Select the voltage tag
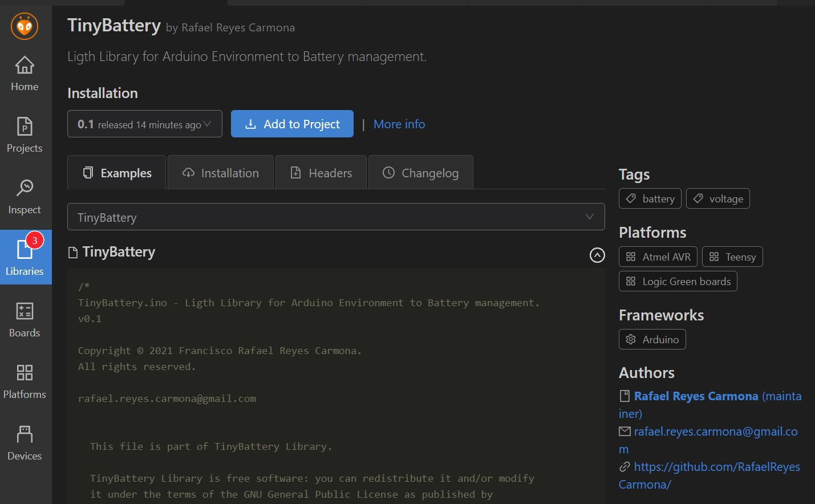Screen dimensions: 815x504 (x=718, y=198)
